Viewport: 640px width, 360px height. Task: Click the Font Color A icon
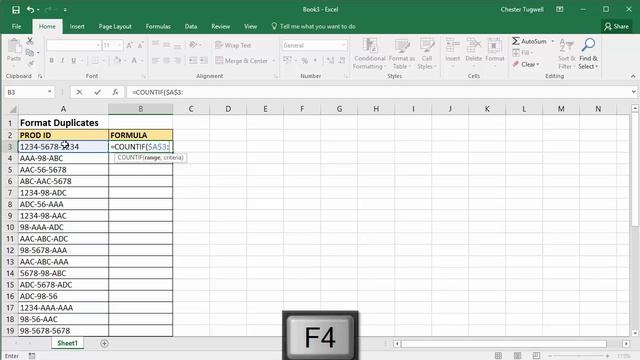point(134,60)
